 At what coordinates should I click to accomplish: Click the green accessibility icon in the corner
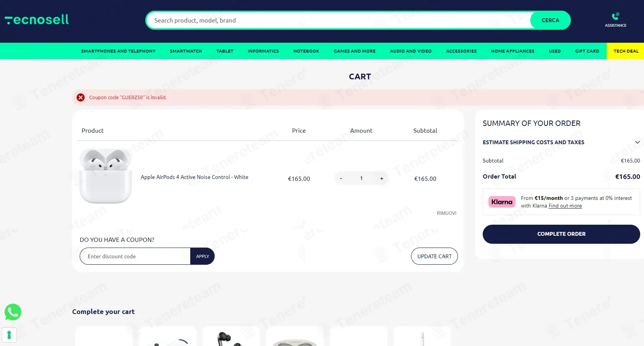click(x=9, y=335)
